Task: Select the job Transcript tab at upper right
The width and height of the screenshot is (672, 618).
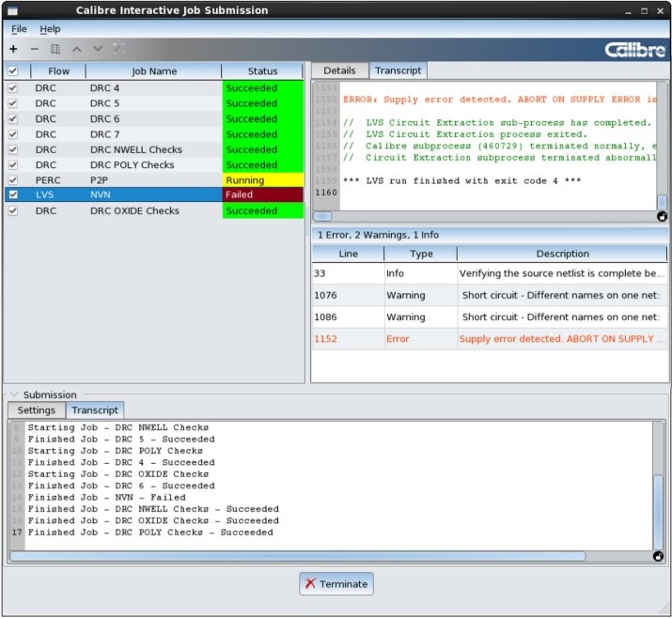Action: 399,70
